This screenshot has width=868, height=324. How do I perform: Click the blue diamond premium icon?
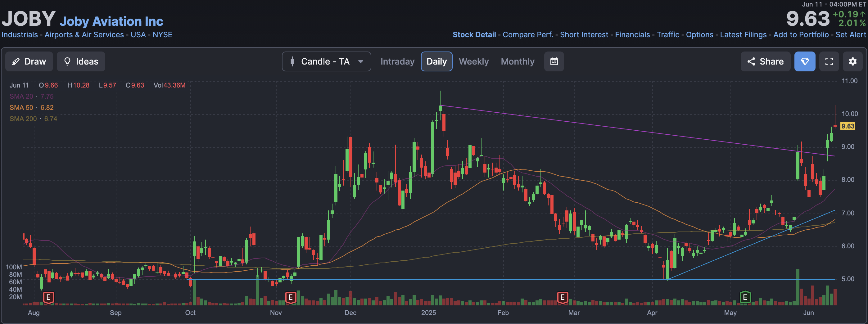tap(805, 61)
